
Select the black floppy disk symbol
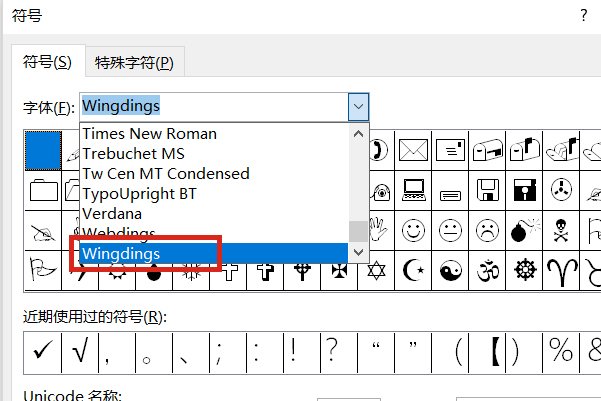(x=524, y=191)
